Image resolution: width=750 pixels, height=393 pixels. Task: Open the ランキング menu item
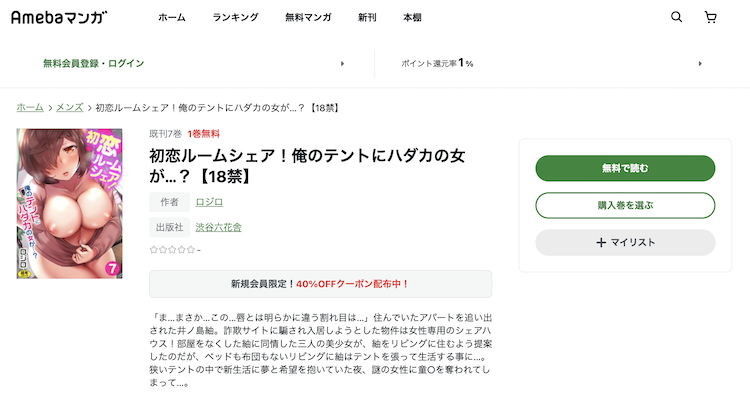[235, 18]
